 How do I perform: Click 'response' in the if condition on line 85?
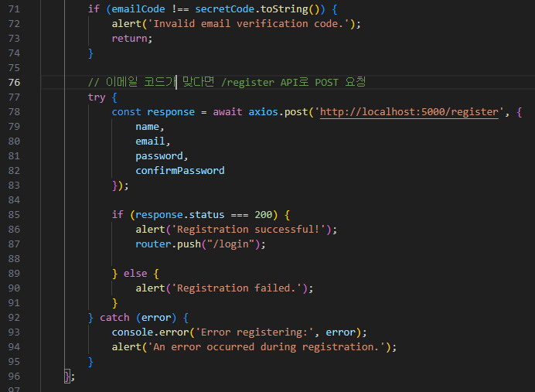(159, 215)
